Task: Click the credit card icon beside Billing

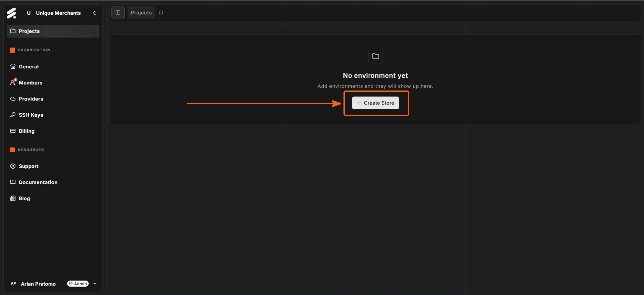Action: pyautogui.click(x=13, y=131)
